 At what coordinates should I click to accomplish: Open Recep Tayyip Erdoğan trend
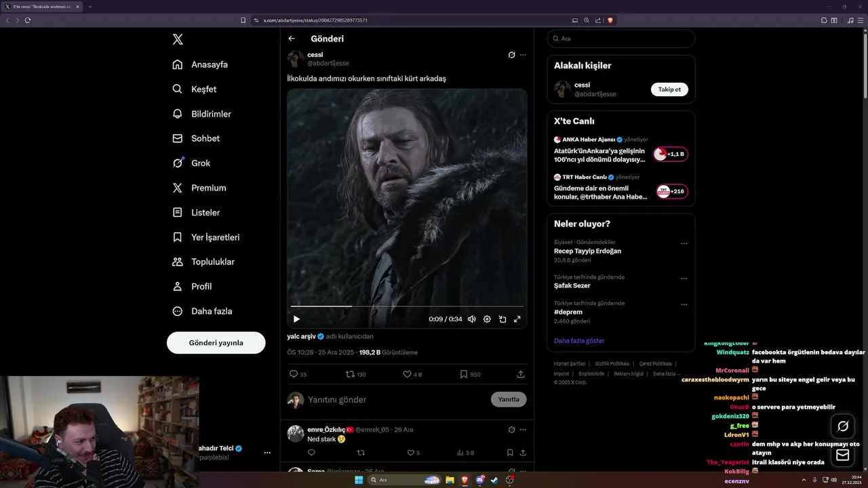(587, 251)
